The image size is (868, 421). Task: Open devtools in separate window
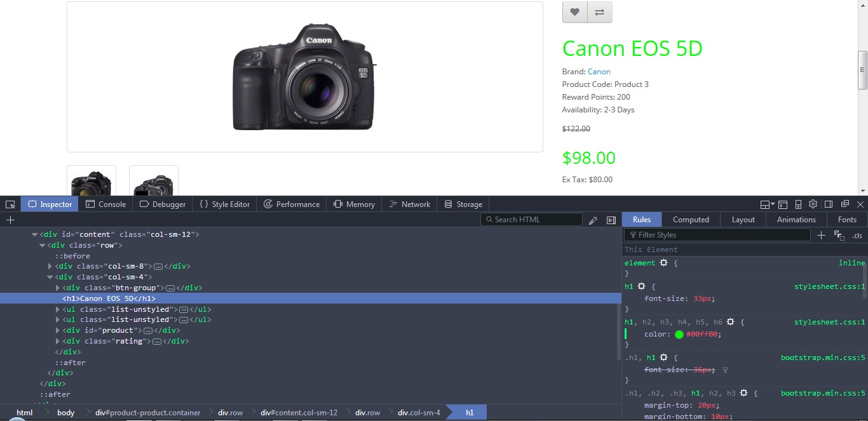click(x=844, y=204)
